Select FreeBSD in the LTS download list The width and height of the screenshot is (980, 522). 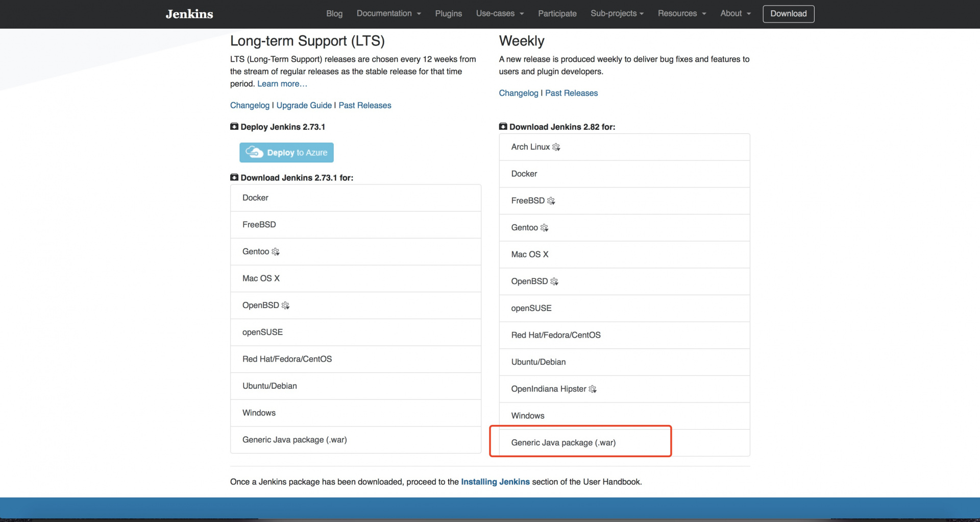point(356,225)
